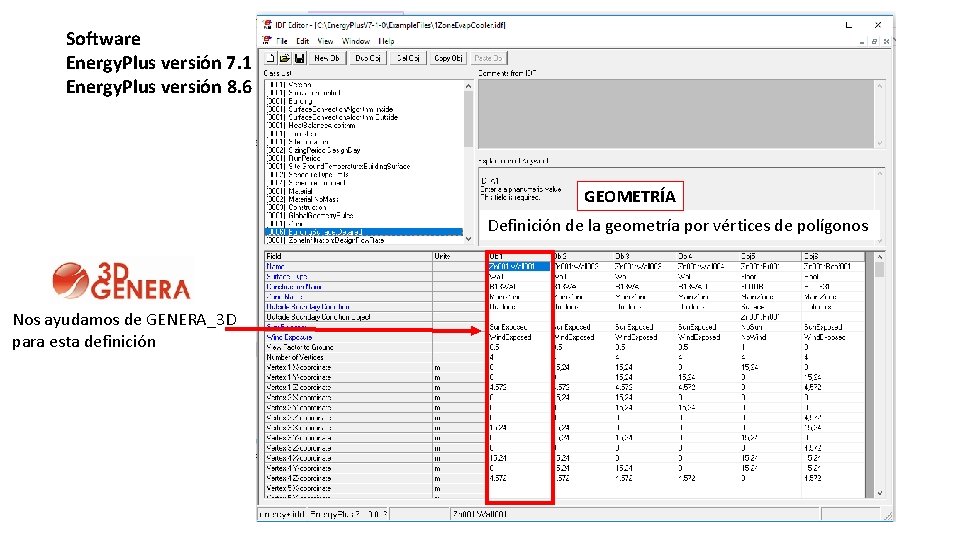This screenshot has width=960, height=540.
Task: Click the Construction Name field label
Action: pyautogui.click(x=294, y=287)
